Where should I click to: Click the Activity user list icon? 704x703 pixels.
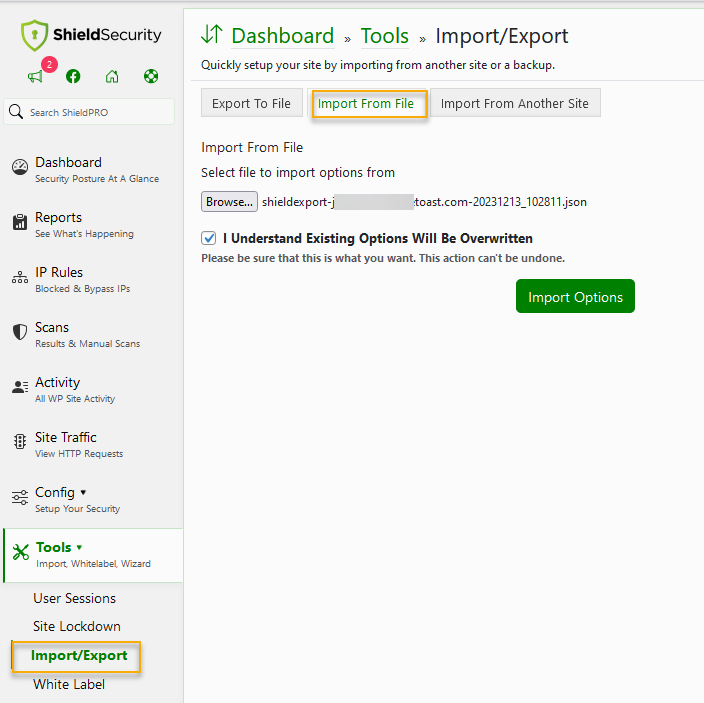pyautogui.click(x=20, y=387)
